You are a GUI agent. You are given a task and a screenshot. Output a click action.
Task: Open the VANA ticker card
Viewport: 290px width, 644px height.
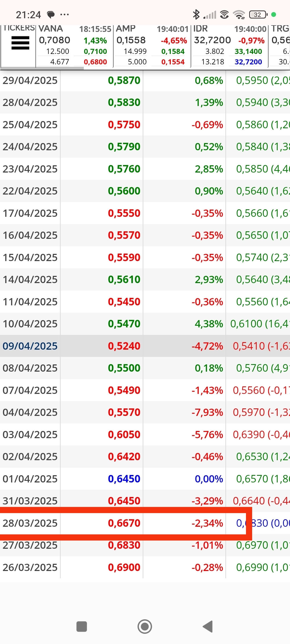[x=74, y=46]
